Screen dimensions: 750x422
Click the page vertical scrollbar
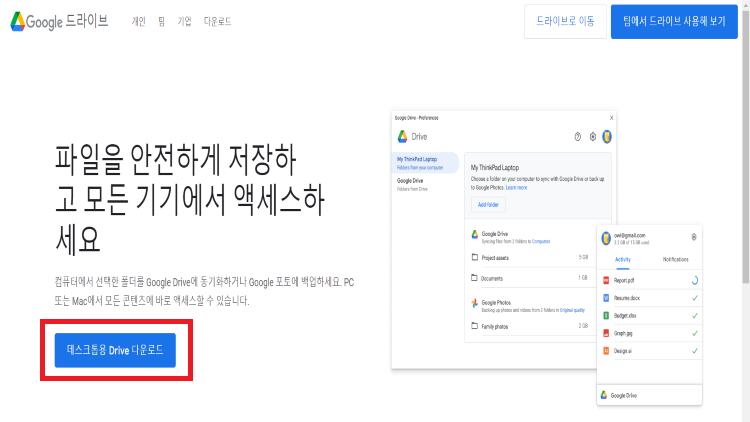coord(746,146)
